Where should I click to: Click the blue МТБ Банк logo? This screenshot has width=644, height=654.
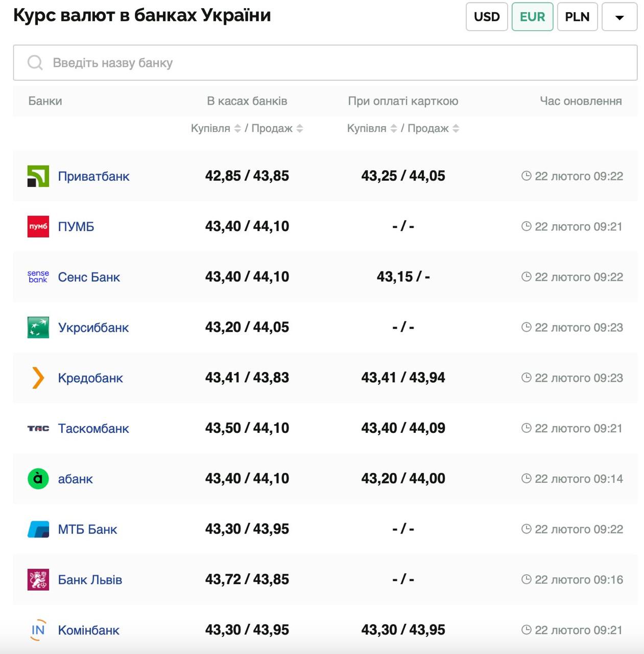[x=38, y=529]
